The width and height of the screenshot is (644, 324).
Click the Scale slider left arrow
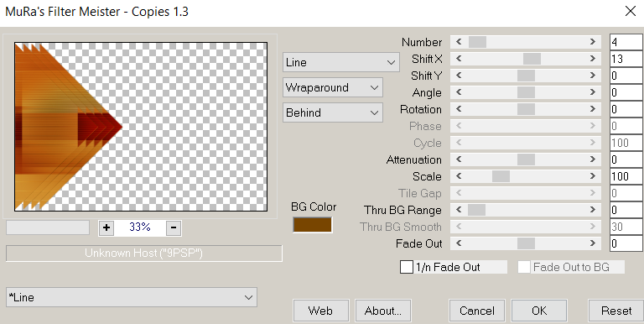459,176
